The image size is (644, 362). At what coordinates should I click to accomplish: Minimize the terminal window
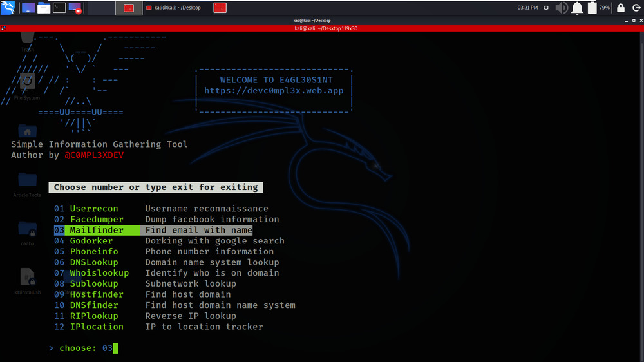(x=627, y=20)
